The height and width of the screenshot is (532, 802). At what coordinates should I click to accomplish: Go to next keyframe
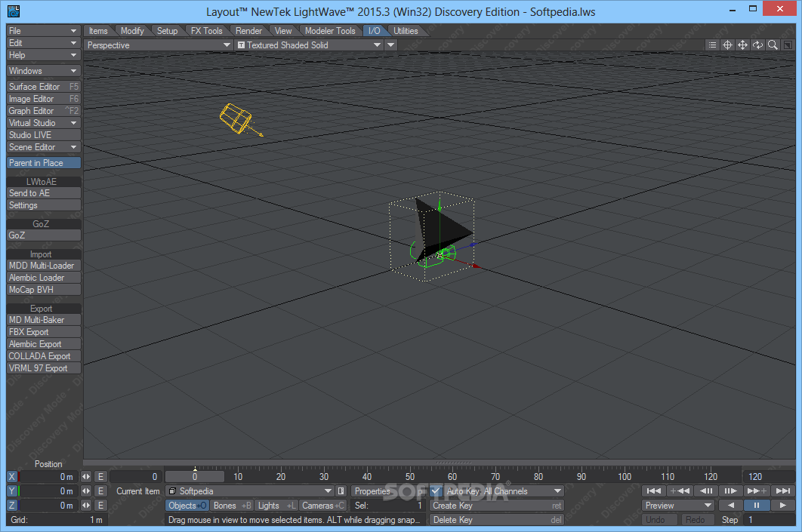pos(757,490)
